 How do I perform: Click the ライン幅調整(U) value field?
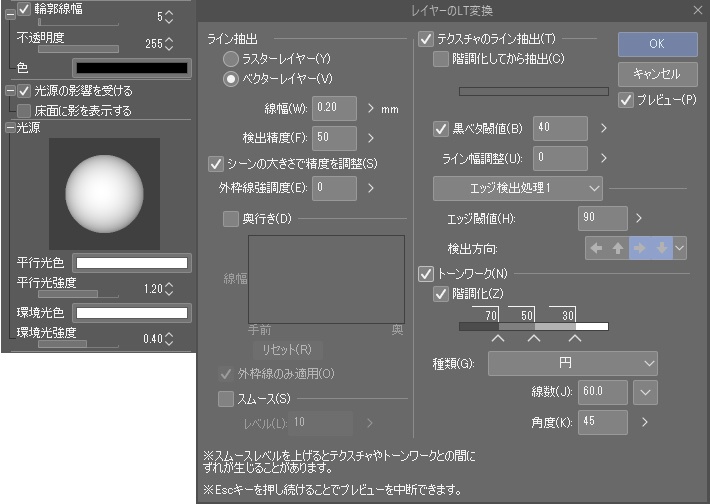(560, 158)
